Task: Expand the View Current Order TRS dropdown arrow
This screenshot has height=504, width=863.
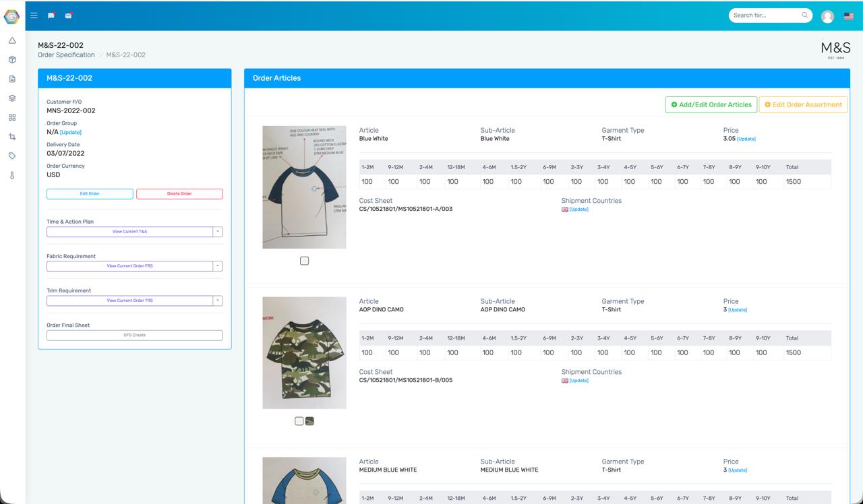Action: tap(217, 301)
